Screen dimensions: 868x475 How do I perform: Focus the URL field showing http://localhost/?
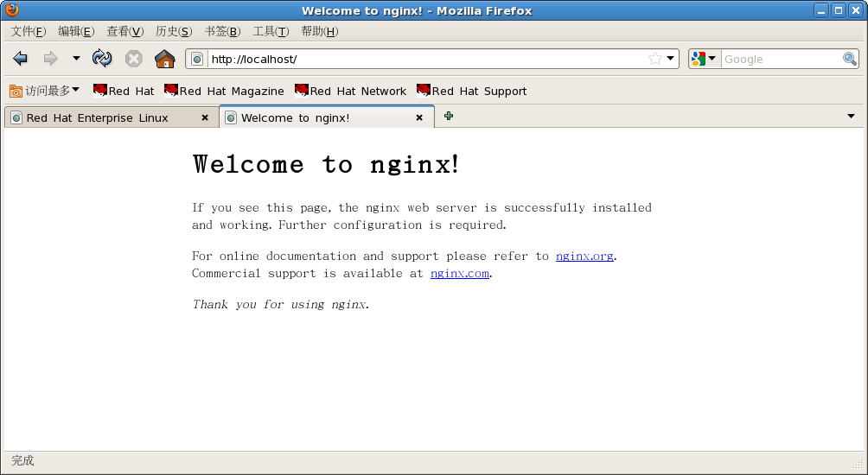pyautogui.click(x=426, y=60)
